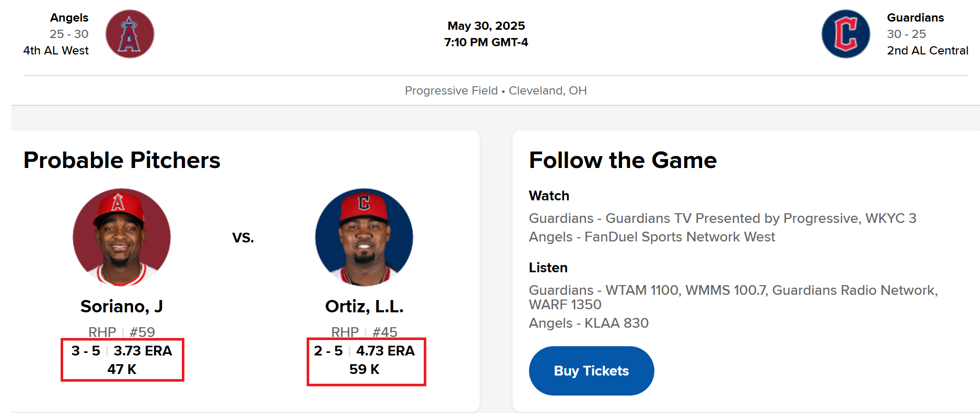Open L.L. Ortiz's player headshot

(x=364, y=237)
